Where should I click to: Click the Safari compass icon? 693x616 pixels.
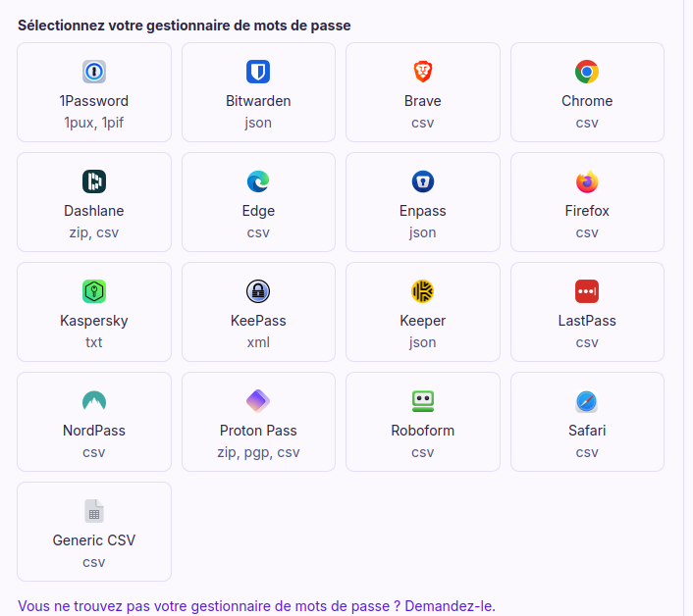(x=587, y=401)
